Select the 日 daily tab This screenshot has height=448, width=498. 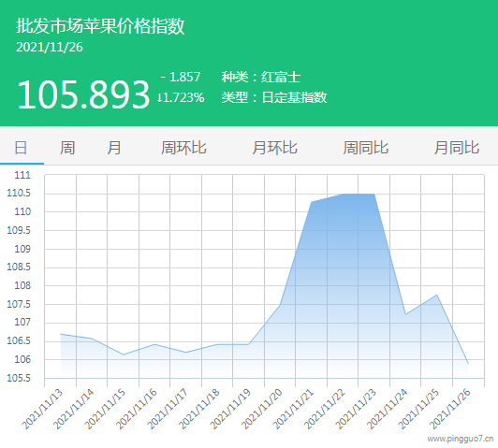pos(22,148)
